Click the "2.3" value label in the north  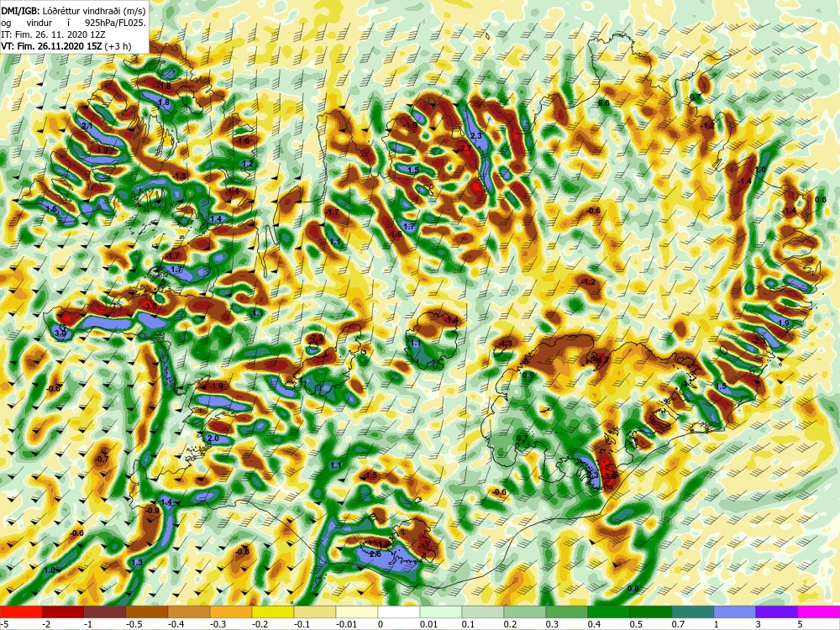coord(475,136)
